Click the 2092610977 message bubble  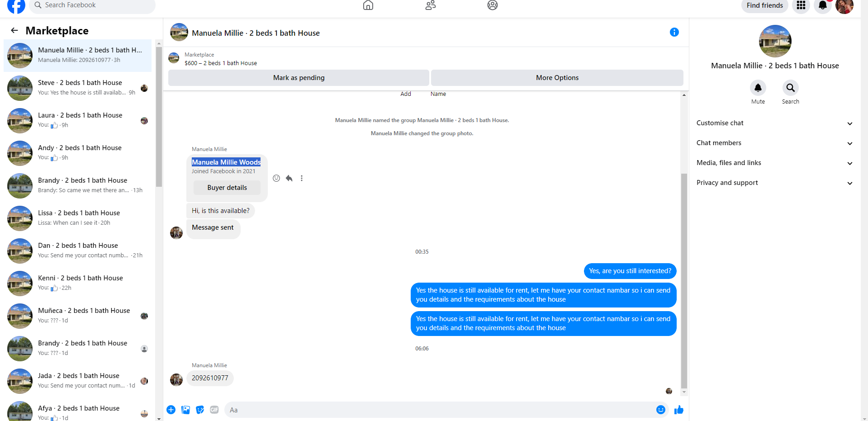[210, 378]
